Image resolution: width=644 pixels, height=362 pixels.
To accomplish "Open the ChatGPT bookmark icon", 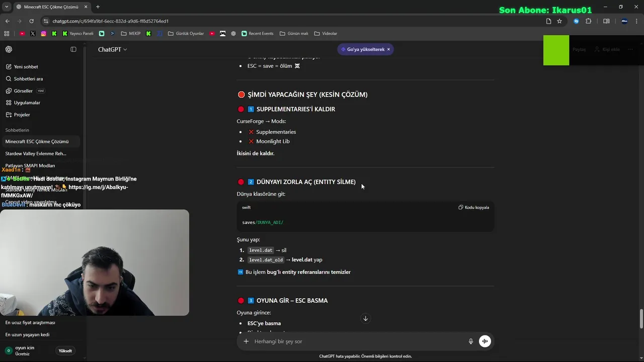I will point(233,34).
